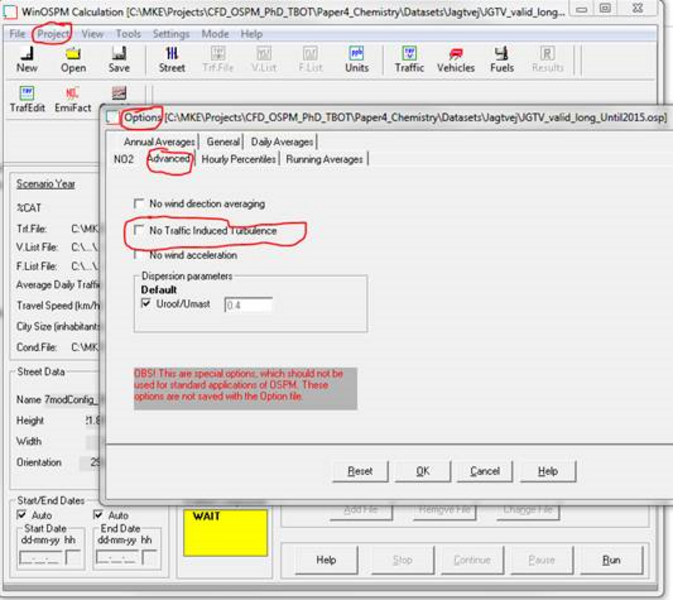Open the EmiFact tool
The image size is (673, 600).
tap(72, 98)
